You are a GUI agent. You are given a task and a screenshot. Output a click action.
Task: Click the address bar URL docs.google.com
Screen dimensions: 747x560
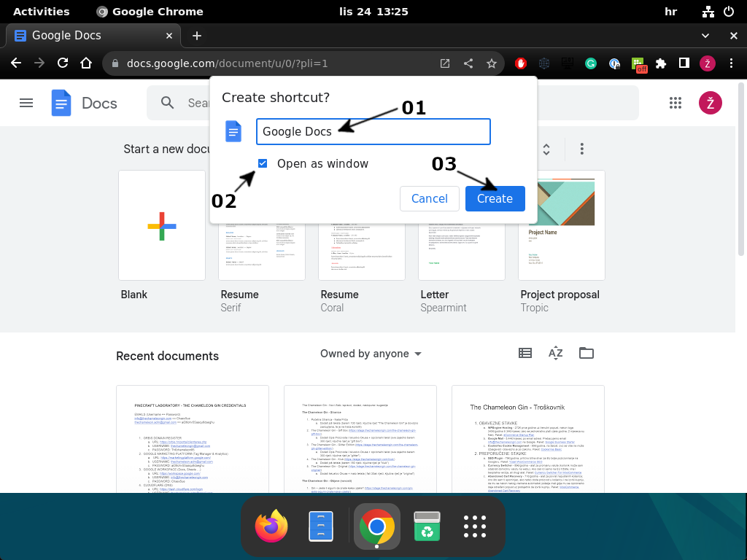(x=228, y=63)
